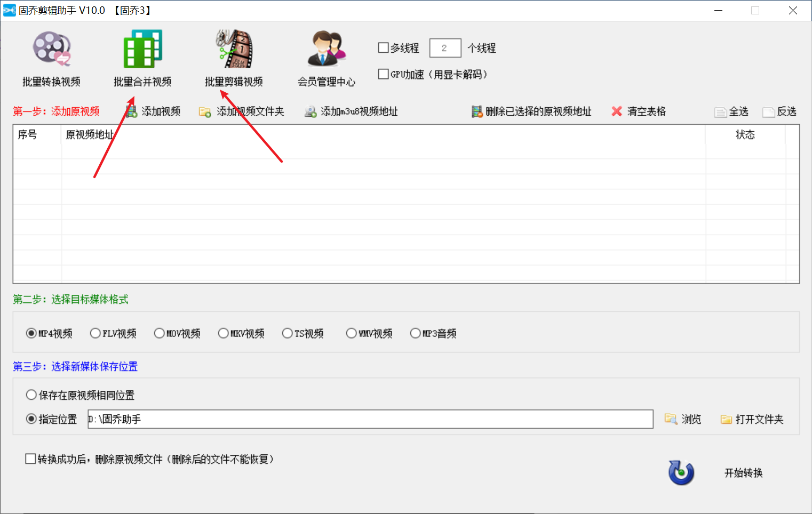The height and width of the screenshot is (514, 812).
Task: Click the thread count input field
Action: coord(445,48)
